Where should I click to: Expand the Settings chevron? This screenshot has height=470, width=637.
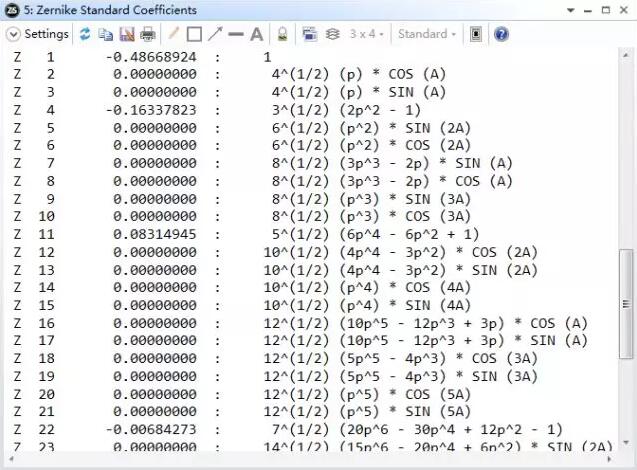pos(13,34)
